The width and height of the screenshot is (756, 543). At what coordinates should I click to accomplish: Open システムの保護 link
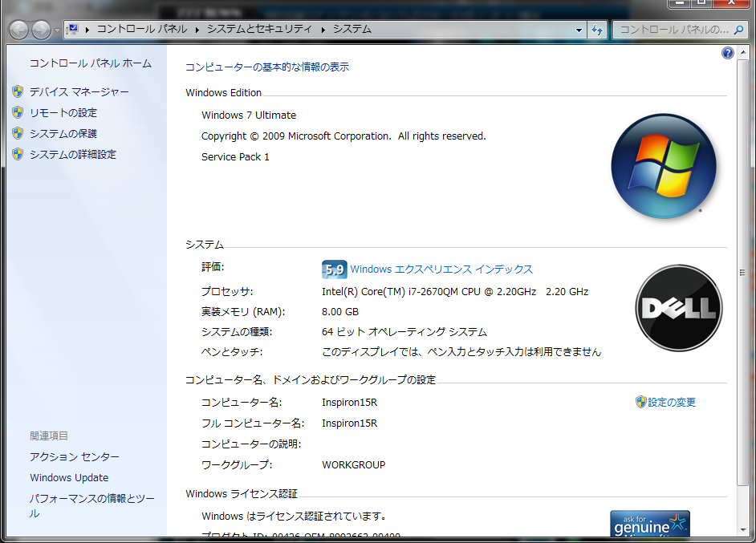coord(63,133)
